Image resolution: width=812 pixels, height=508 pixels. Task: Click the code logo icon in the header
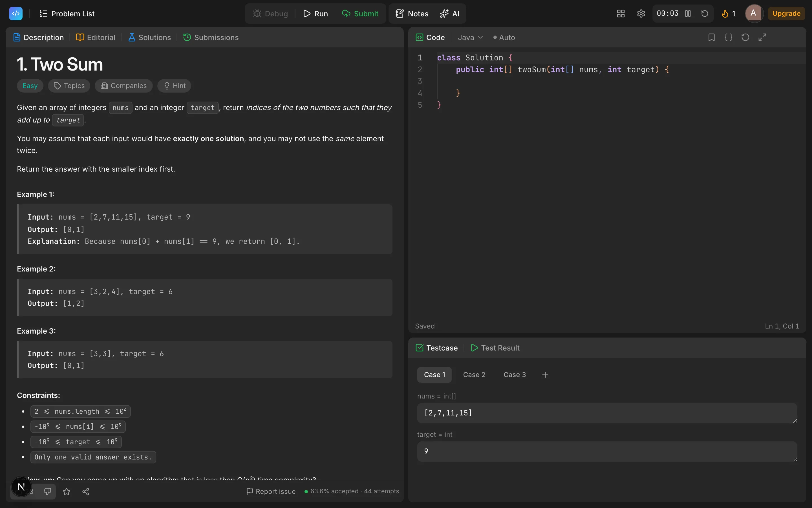16,14
